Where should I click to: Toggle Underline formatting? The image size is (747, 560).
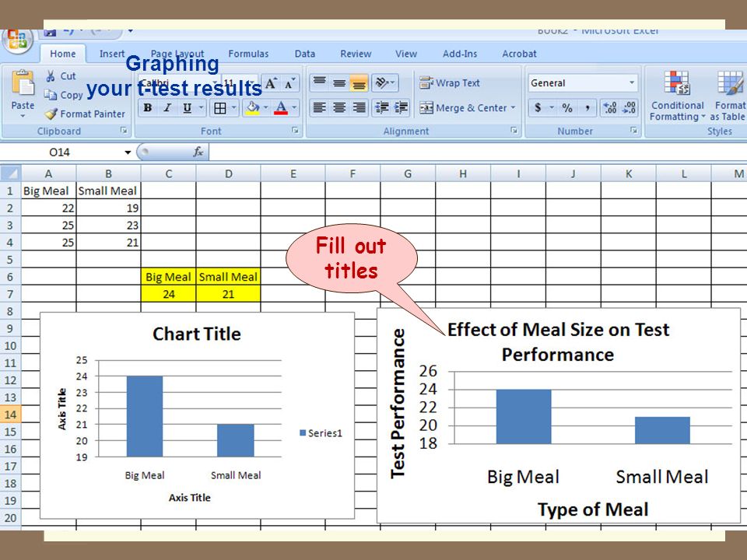(188, 108)
